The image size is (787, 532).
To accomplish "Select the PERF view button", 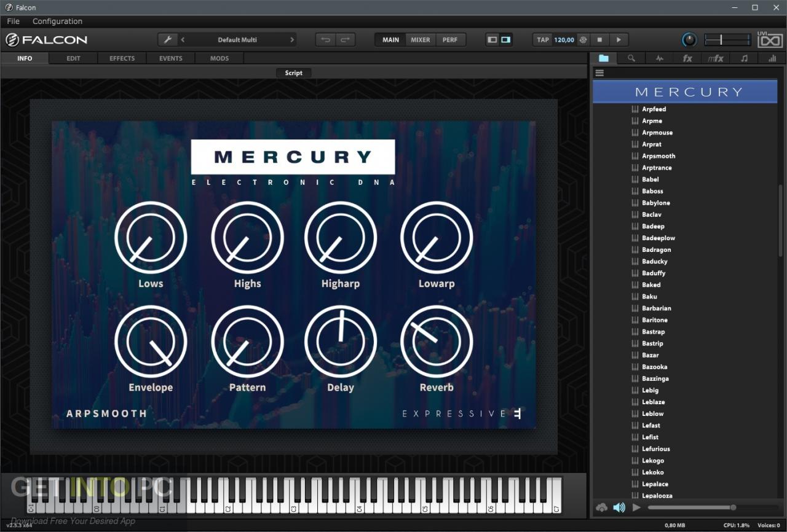I will click(x=450, y=40).
